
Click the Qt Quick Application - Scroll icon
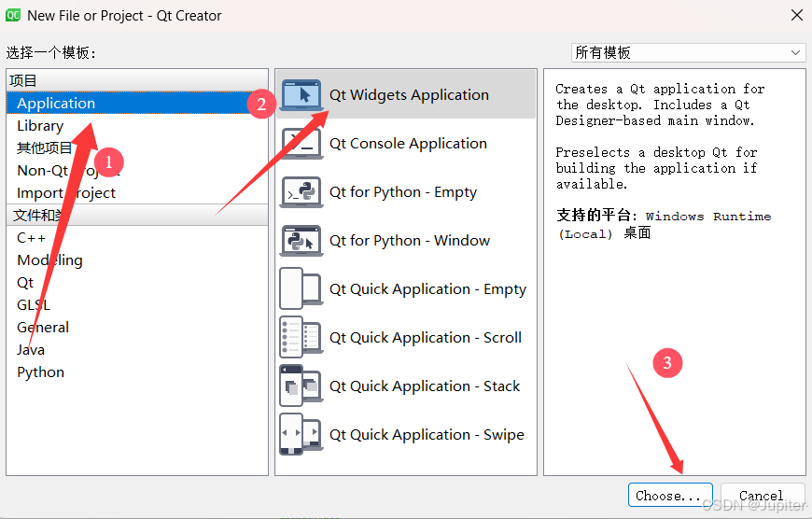(301, 337)
